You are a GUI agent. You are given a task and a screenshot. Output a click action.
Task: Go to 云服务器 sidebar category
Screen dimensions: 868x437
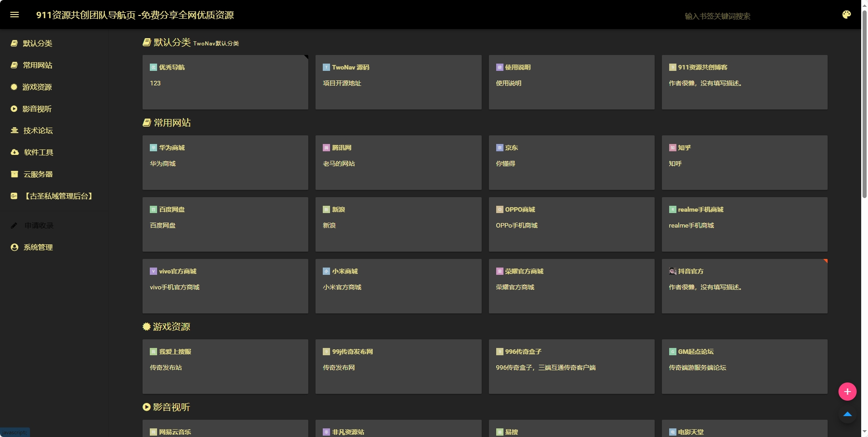[x=38, y=174]
